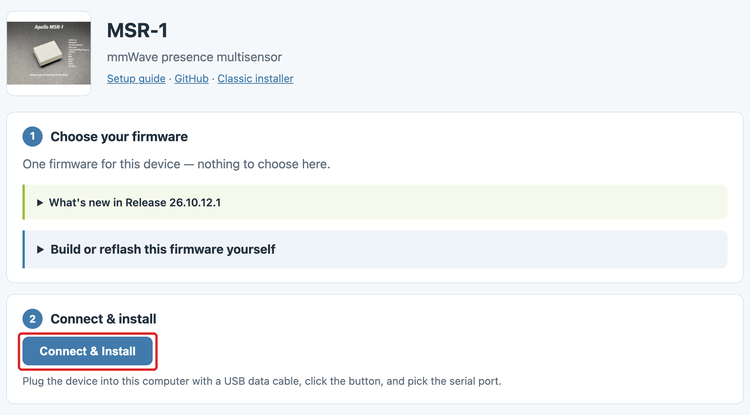The image size is (750, 415).
Task: Click the Choose your firmware heading
Action: (119, 137)
